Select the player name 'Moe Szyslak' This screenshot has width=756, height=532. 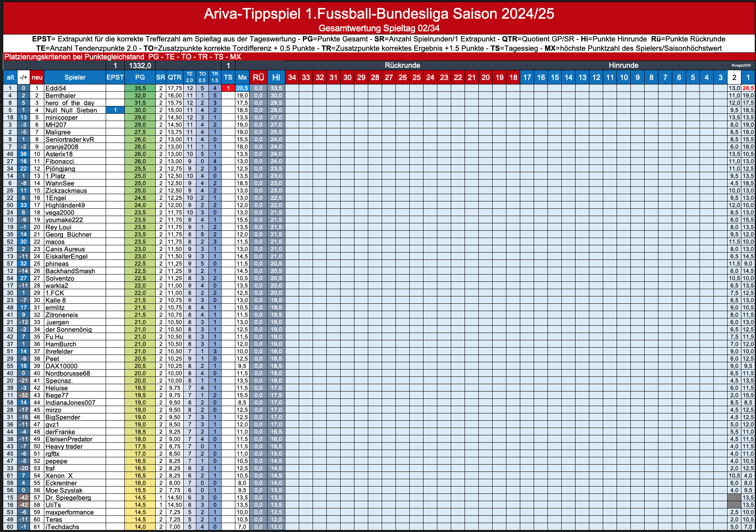click(x=64, y=490)
